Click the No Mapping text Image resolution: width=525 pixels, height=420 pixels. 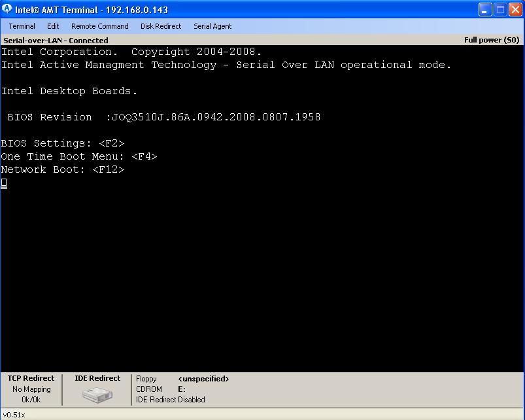(x=31, y=389)
